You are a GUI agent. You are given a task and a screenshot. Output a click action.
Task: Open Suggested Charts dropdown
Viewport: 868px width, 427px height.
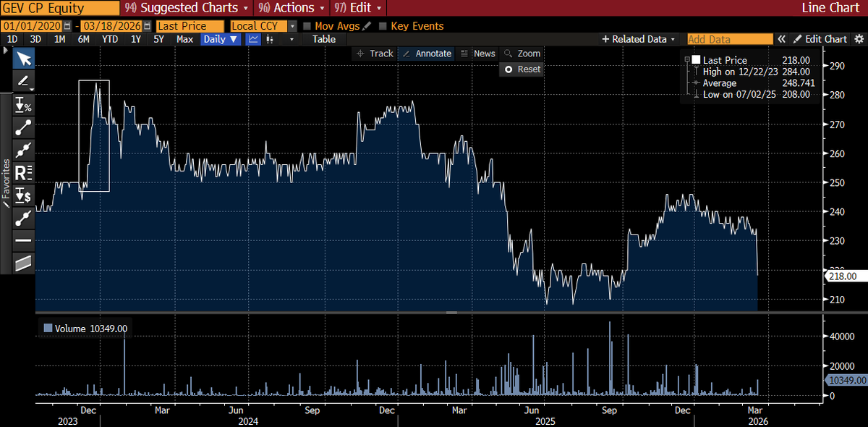coord(187,8)
